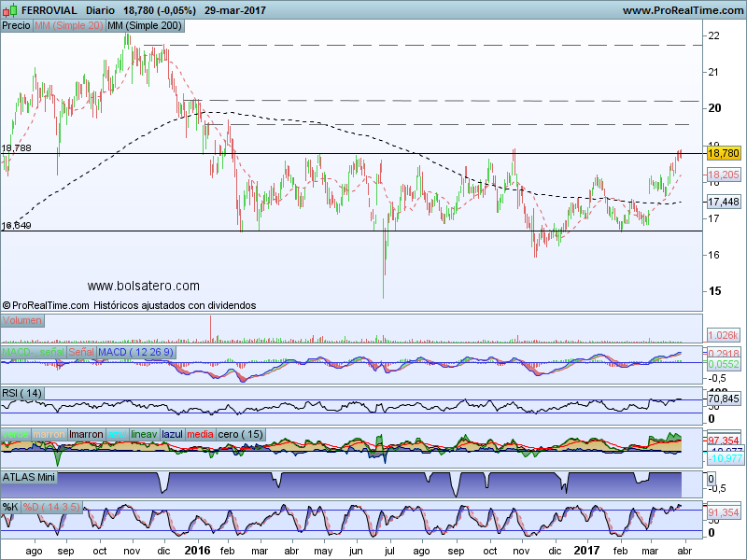Click the 17,448 moving average value tag
The image size is (747, 560).
pos(724,202)
